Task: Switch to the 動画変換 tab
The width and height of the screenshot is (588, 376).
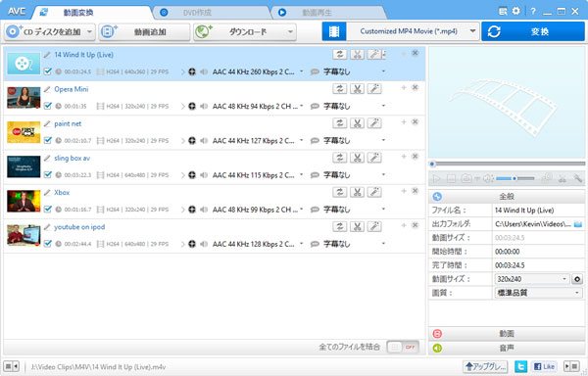Action: 92,13
